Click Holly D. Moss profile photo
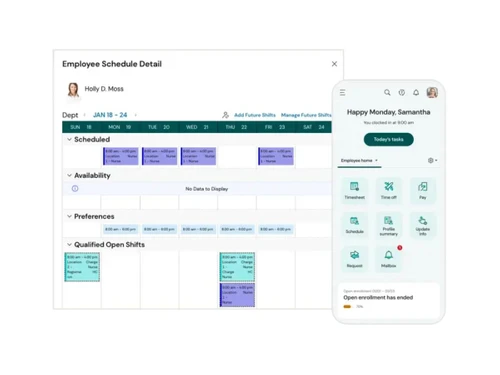The height and width of the screenshot is (375, 500). (x=73, y=89)
